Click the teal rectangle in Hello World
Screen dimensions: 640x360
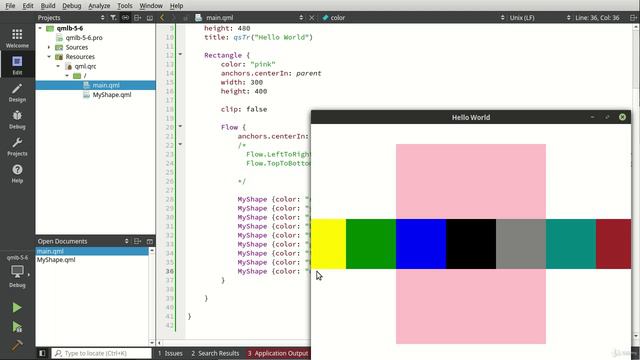pos(571,244)
